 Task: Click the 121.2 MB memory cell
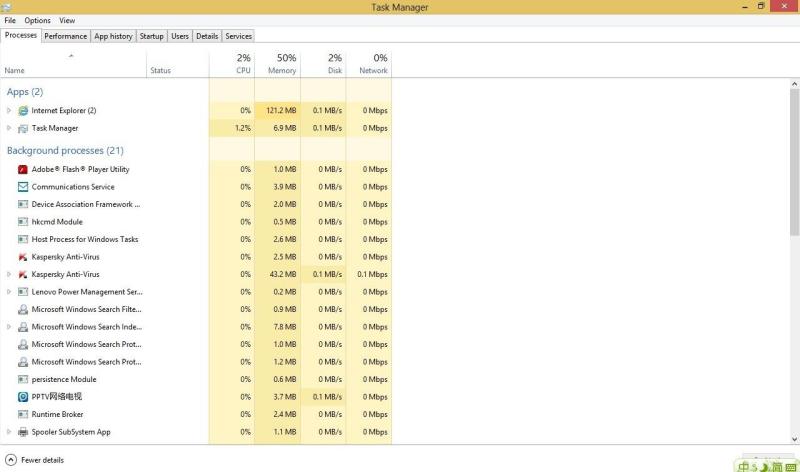pos(278,110)
